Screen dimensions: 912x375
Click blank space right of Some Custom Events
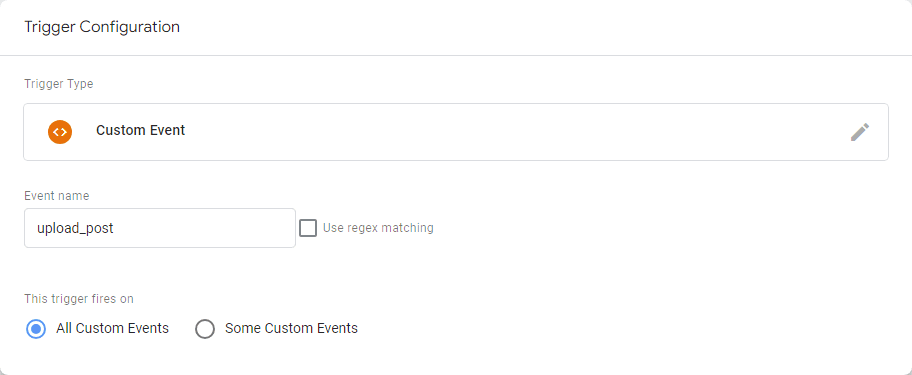coord(582,329)
